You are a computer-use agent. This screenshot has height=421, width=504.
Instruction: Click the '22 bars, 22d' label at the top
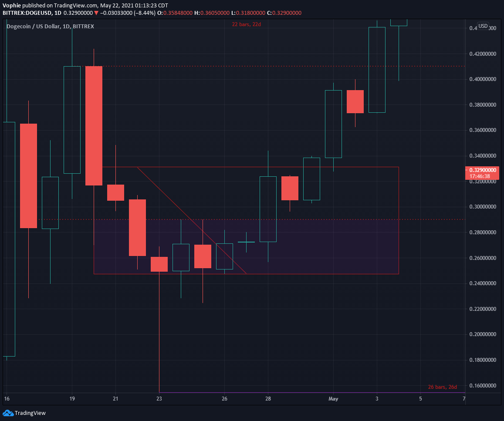(x=246, y=24)
